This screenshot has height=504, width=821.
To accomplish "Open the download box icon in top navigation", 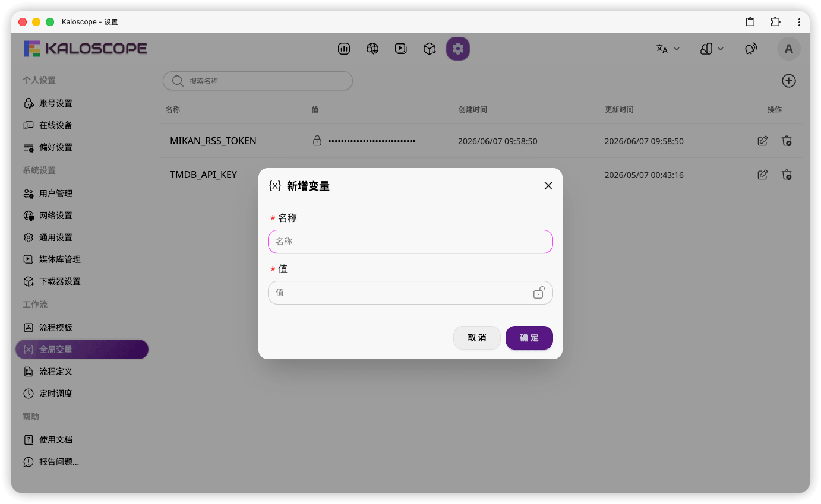I will (430, 49).
